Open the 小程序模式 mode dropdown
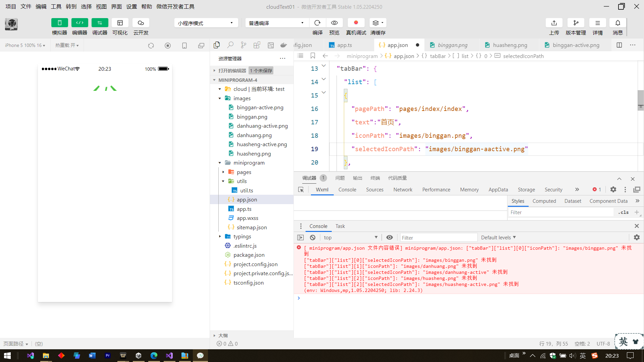This screenshot has height=362, width=644. (206, 23)
